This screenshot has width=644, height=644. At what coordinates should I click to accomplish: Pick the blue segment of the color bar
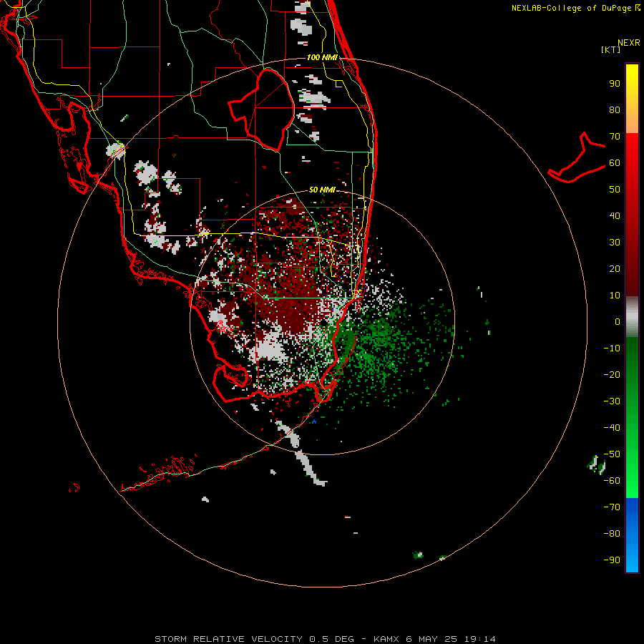click(x=632, y=535)
